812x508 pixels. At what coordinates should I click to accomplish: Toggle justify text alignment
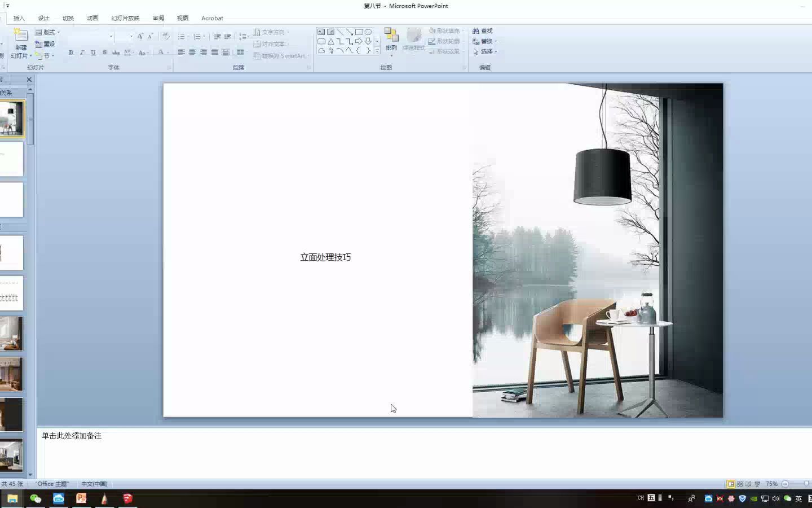click(x=215, y=52)
